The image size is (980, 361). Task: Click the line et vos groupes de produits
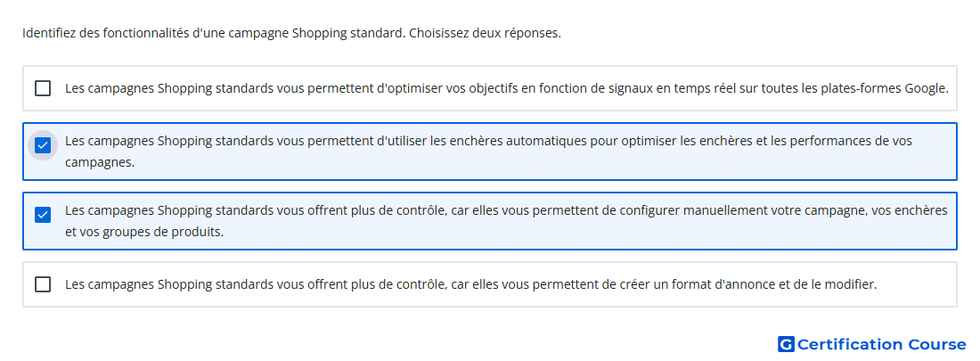(x=144, y=232)
